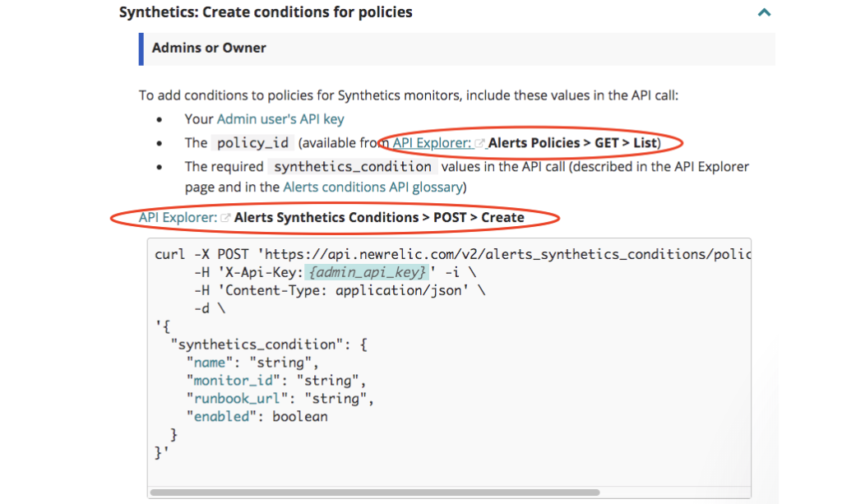Open Alerts Policies > GET > List reference
This screenshot has width=842, height=504.
(x=578, y=142)
